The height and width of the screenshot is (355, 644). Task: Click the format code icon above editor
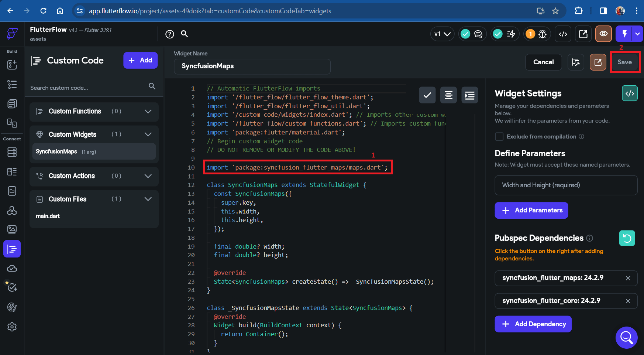[x=448, y=95]
